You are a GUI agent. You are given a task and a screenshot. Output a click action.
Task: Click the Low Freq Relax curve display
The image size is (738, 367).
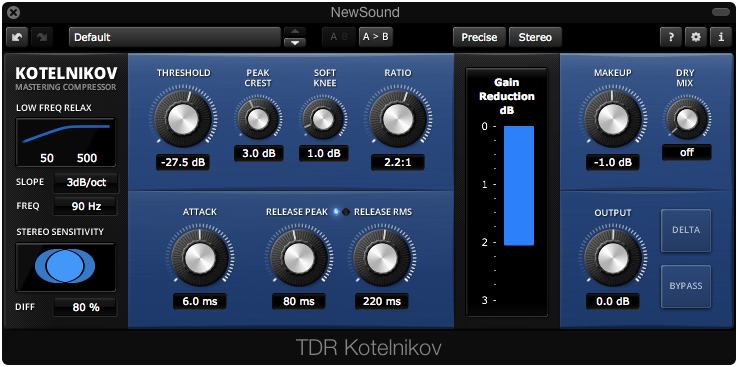pos(65,142)
